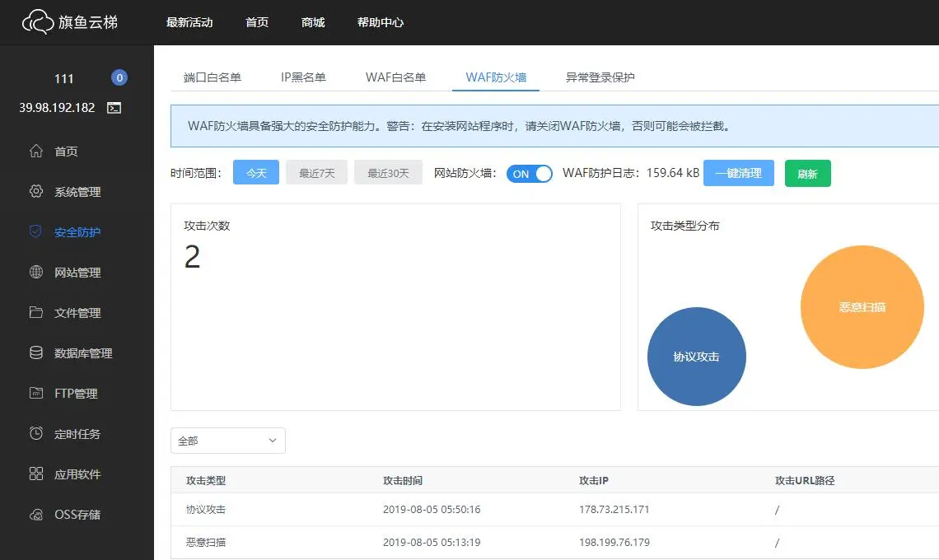Screen dimensions: 939x560
Task: Click the database icon for 数据库管理
Action: [36, 352]
